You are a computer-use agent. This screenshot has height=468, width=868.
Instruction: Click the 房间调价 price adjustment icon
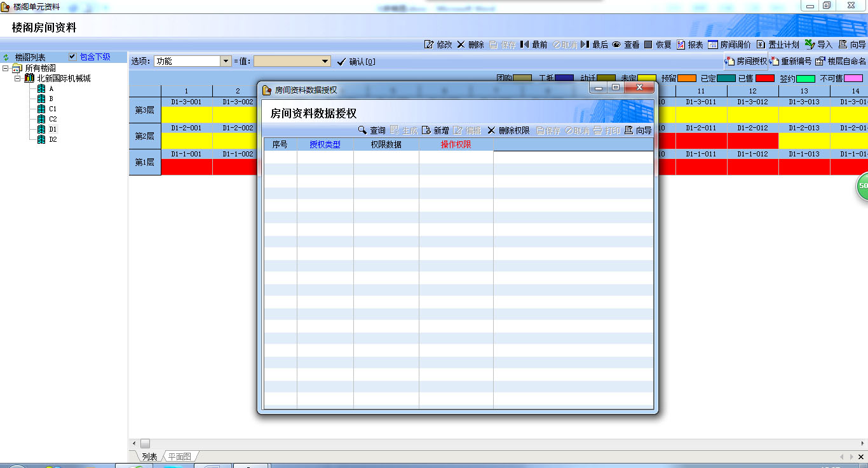[x=713, y=45]
